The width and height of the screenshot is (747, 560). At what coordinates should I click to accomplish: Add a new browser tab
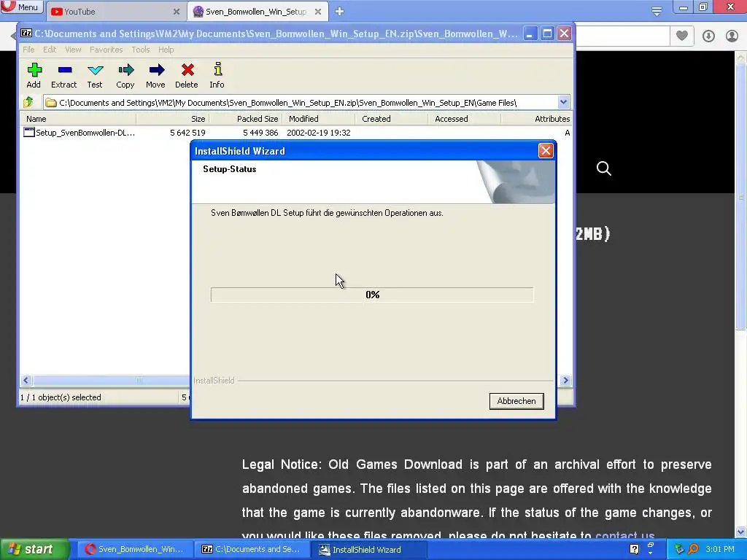click(339, 11)
